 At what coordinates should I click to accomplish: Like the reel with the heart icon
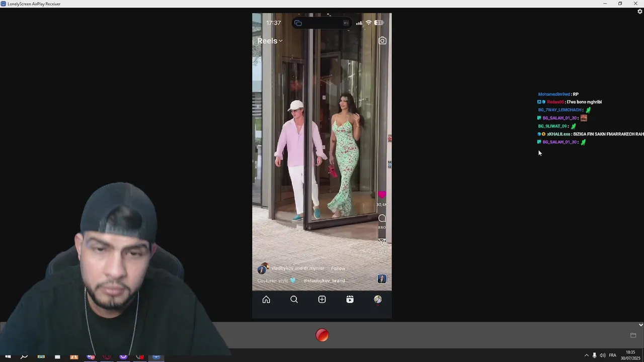(382, 195)
